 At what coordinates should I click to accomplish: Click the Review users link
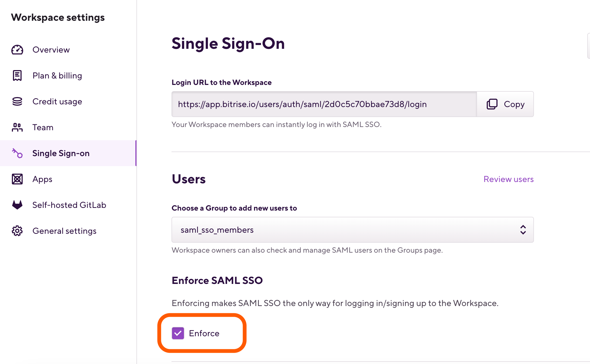[509, 179]
